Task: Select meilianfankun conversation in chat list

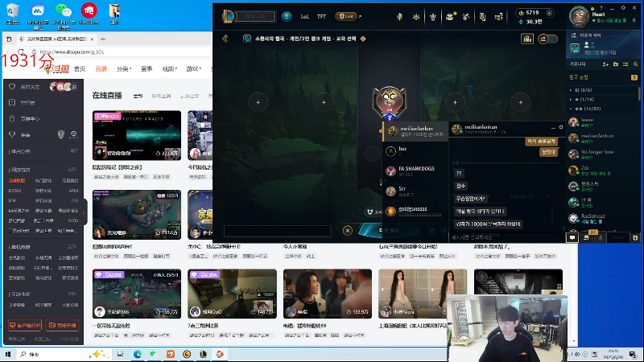Action: pos(415,131)
